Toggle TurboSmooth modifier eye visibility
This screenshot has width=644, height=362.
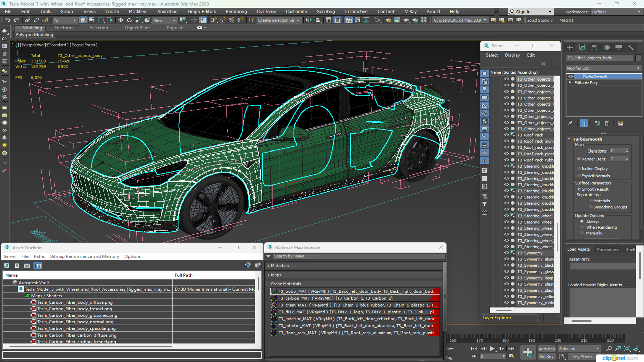(x=571, y=77)
